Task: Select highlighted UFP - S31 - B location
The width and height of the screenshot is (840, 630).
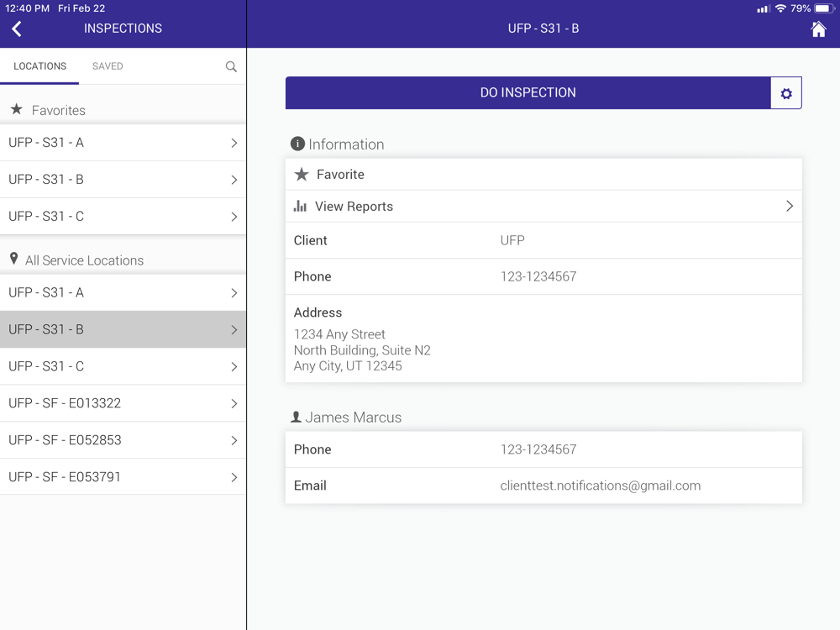Action: tap(123, 329)
